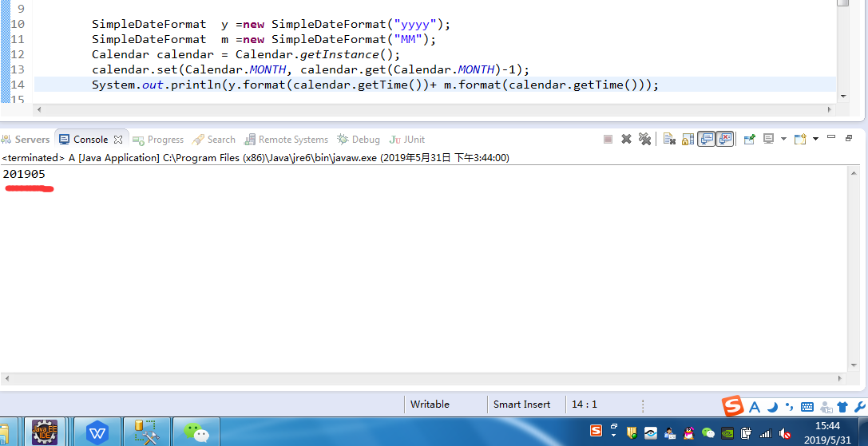Click Display Selected Console monitor icon

pos(768,140)
